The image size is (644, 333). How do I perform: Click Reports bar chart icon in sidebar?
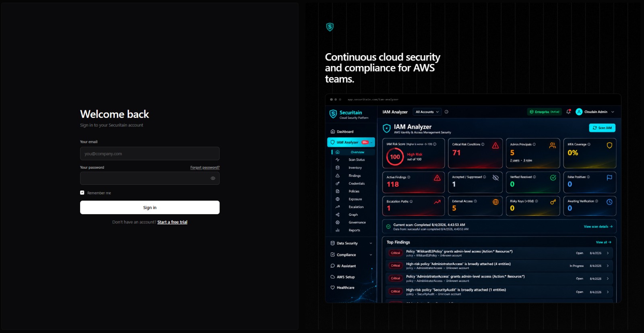click(x=338, y=230)
